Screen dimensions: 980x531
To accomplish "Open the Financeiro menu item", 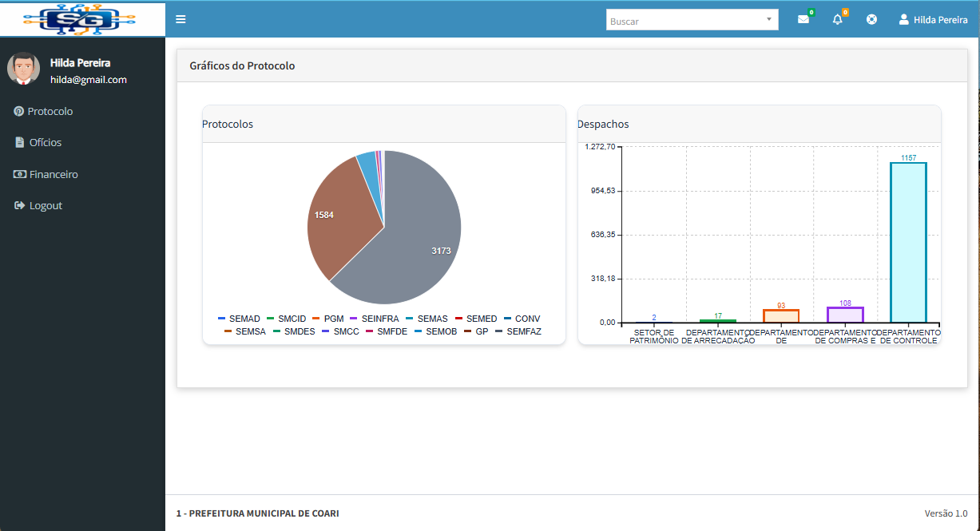I will (82, 174).
